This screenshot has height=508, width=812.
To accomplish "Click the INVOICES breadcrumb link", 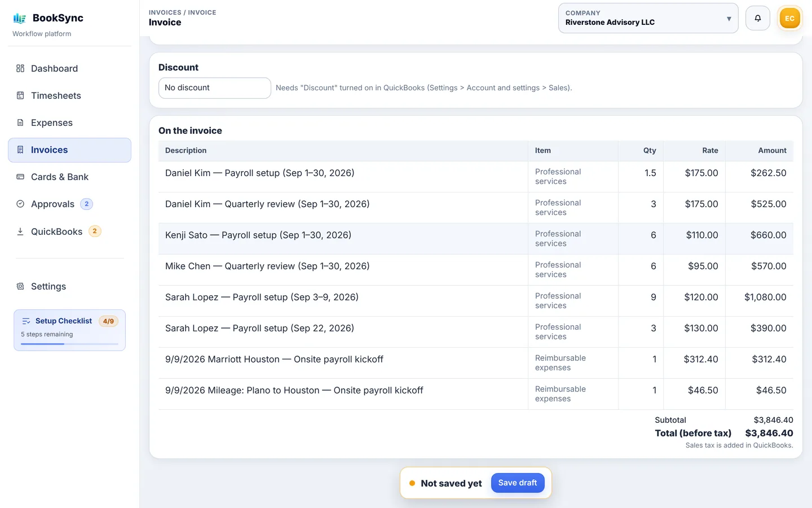I will [165, 12].
